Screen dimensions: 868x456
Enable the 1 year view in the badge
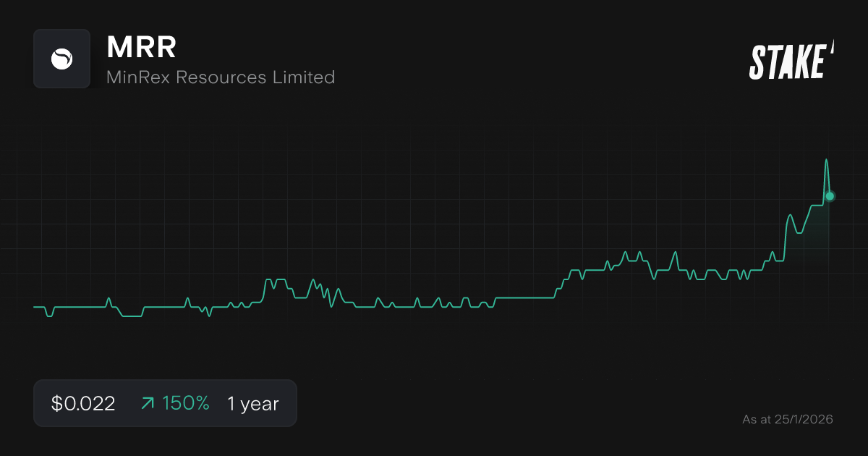pos(252,402)
